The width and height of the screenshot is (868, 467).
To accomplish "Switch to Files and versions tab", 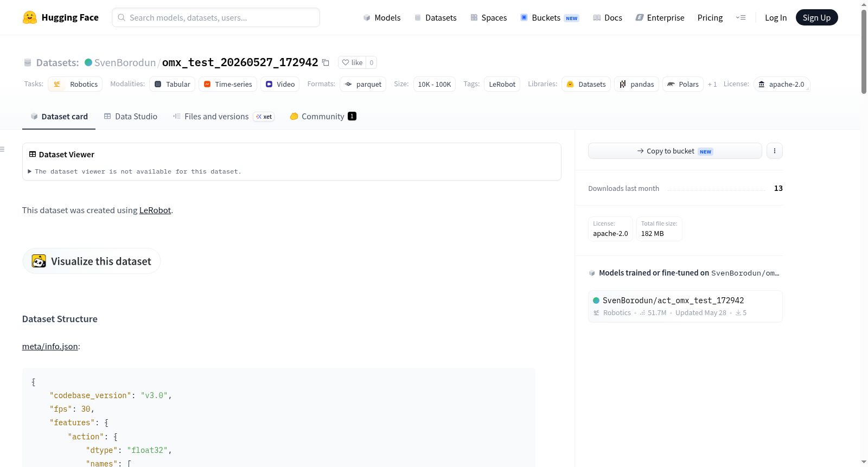I will [224, 117].
